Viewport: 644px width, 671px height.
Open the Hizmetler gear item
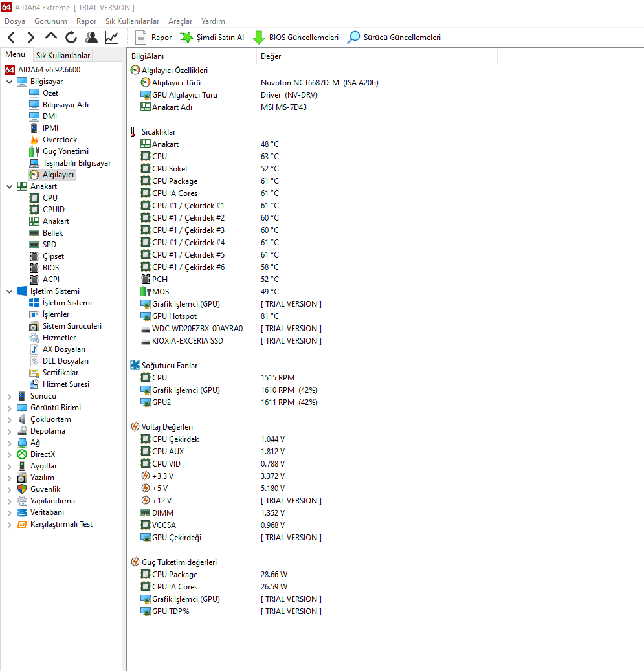coord(52,338)
